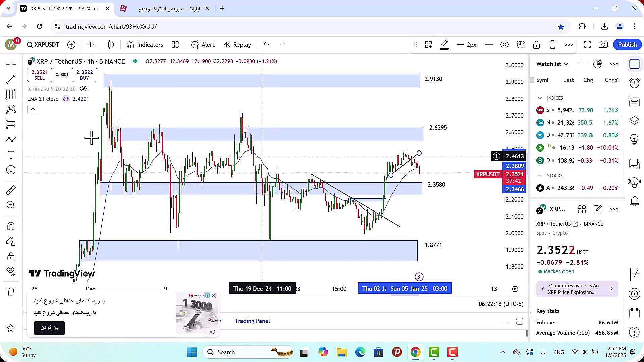Image resolution: width=644 pixels, height=362 pixels.
Task: Open the Calendar panel
Action: [634, 313]
